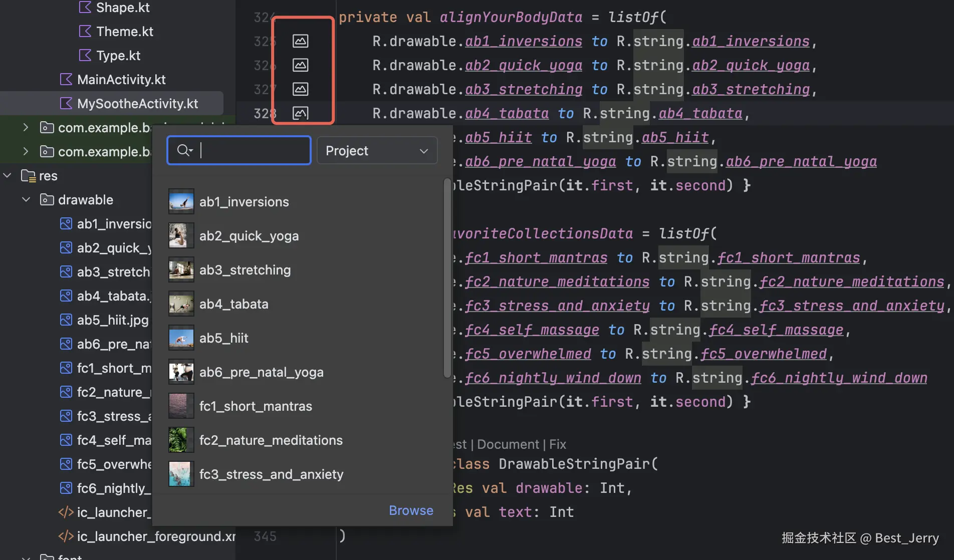Click image file icon beside fc5_overwhe in tree

[66, 464]
